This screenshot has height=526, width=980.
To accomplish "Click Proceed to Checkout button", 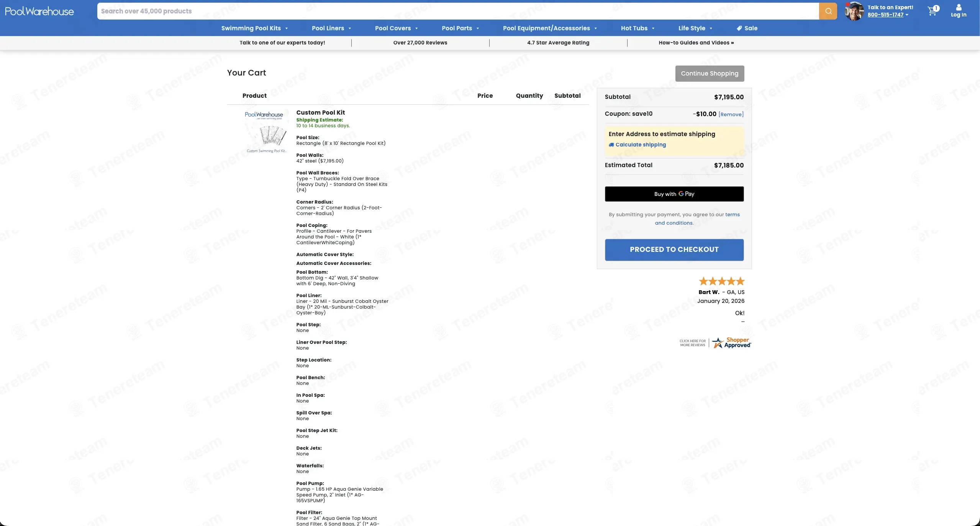I will [674, 250].
